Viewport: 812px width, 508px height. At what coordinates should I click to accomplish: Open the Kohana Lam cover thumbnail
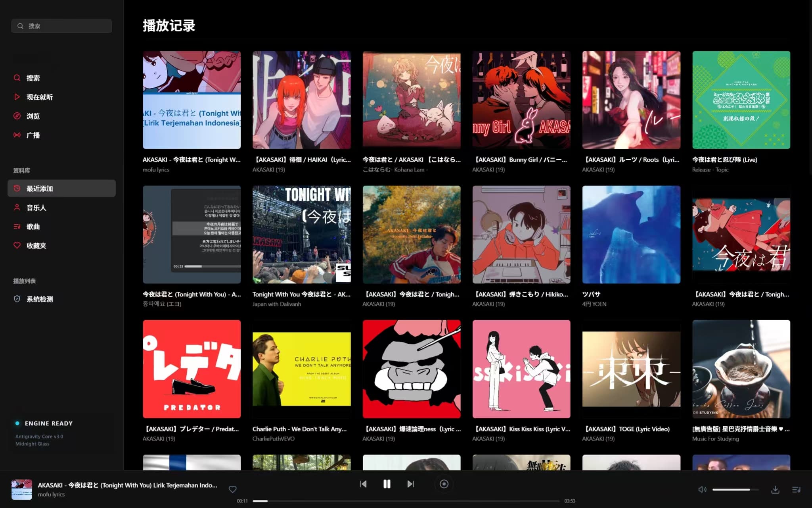[x=412, y=100]
